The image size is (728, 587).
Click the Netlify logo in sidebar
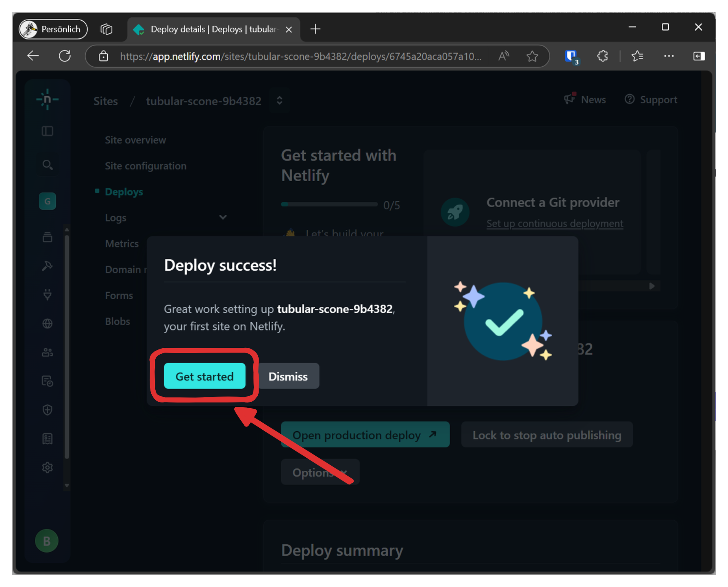coord(47,99)
